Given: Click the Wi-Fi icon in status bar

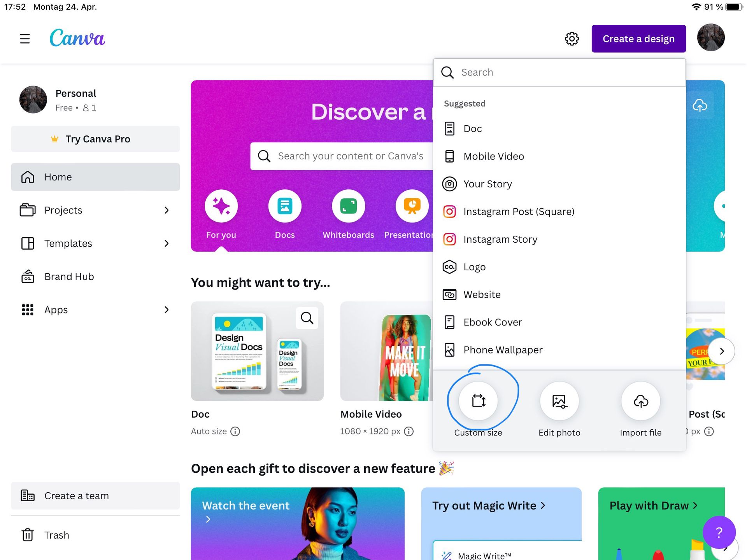Looking at the screenshot, I should click(696, 7).
